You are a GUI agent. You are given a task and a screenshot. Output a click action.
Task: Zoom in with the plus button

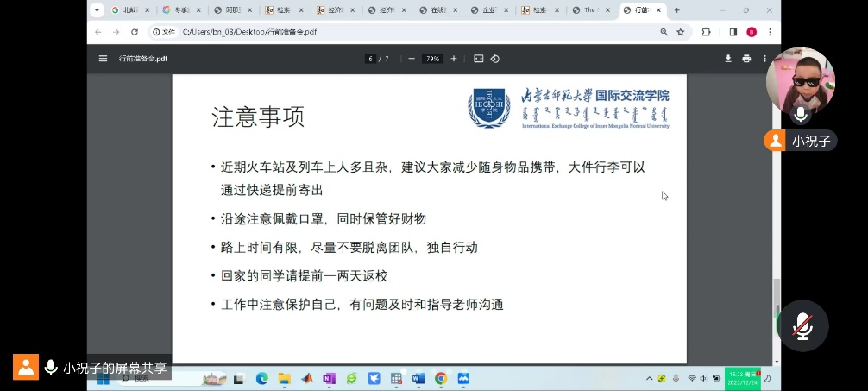coord(454,59)
